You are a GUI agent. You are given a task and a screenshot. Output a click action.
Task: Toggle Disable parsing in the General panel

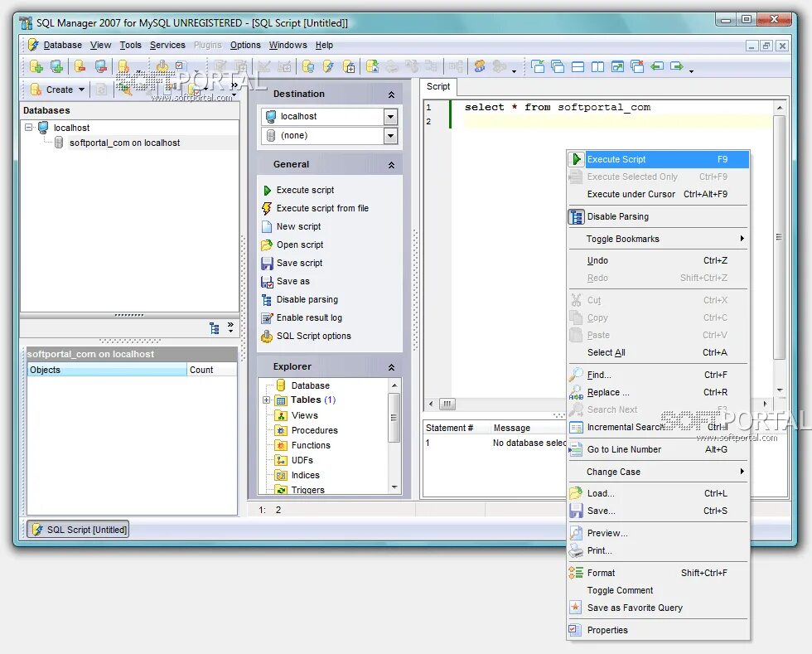[x=307, y=299]
